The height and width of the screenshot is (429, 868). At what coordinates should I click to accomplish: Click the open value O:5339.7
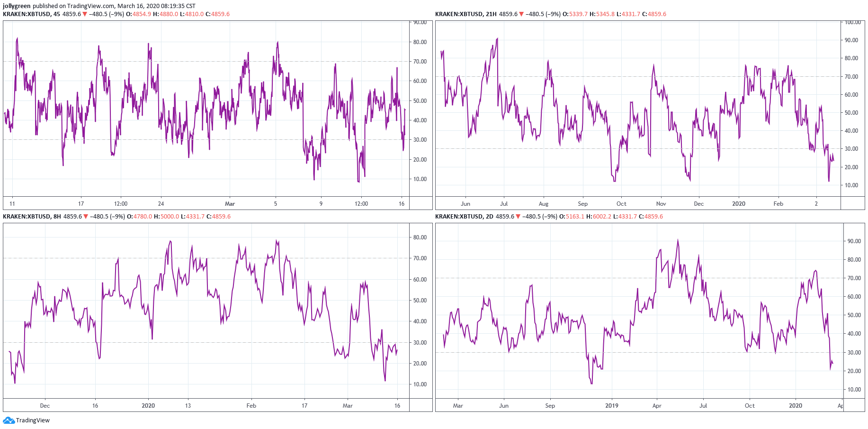pyautogui.click(x=575, y=14)
